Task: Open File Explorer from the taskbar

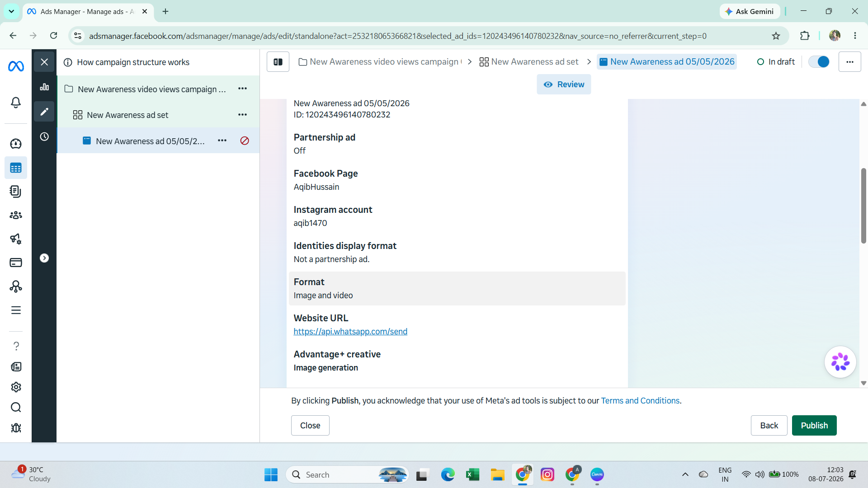Action: pyautogui.click(x=497, y=474)
